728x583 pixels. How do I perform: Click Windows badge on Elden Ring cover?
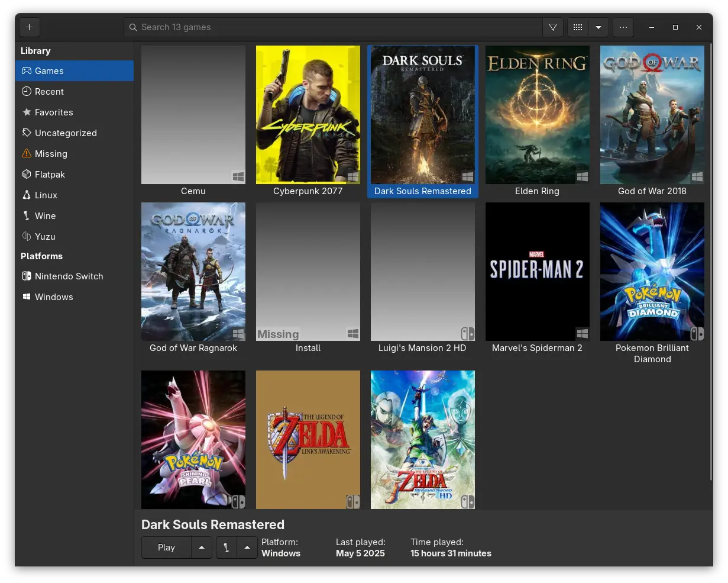click(583, 176)
